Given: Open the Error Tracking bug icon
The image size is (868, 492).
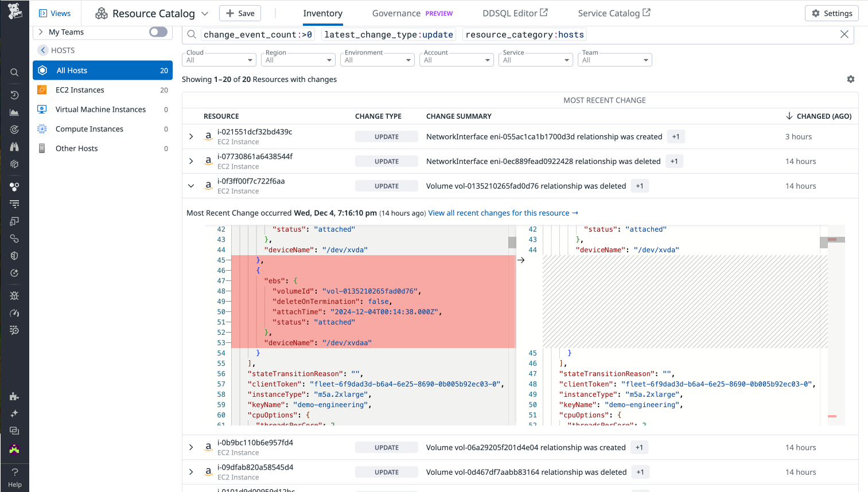Looking at the screenshot, I should (14, 295).
